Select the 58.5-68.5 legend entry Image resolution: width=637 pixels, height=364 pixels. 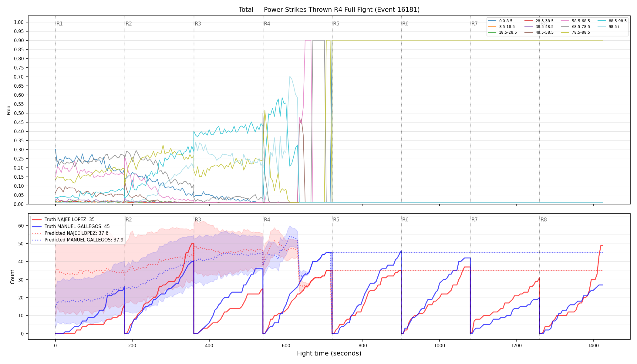pos(575,21)
